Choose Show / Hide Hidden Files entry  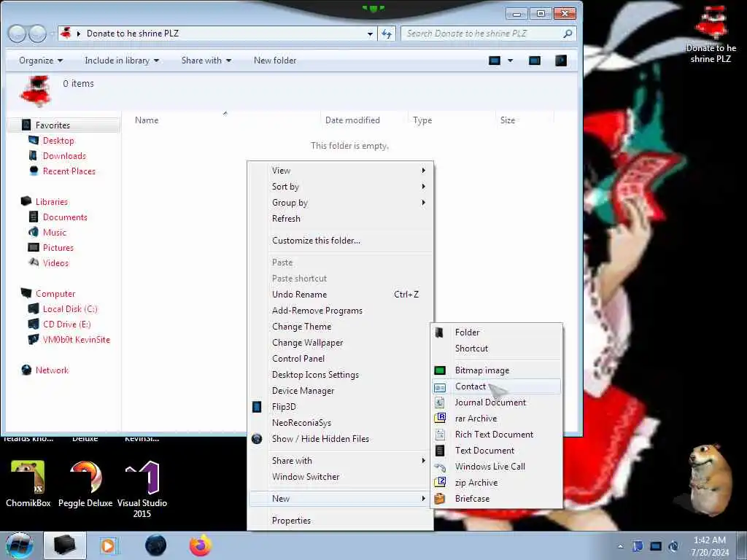click(x=340, y=438)
